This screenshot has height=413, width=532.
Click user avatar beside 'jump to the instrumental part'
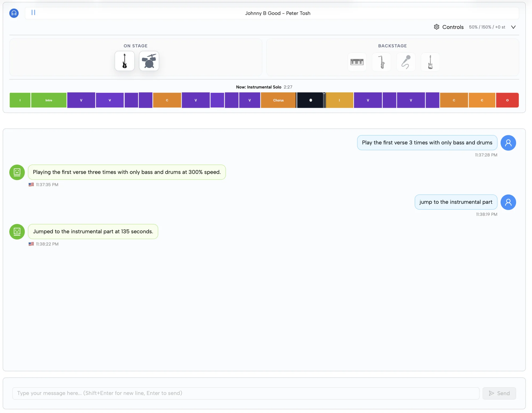point(508,202)
